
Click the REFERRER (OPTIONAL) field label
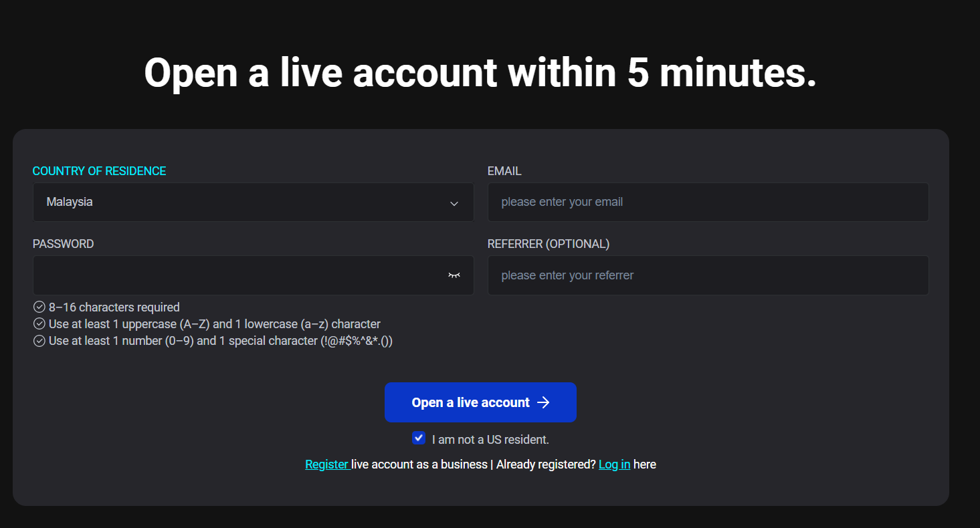[549, 244]
